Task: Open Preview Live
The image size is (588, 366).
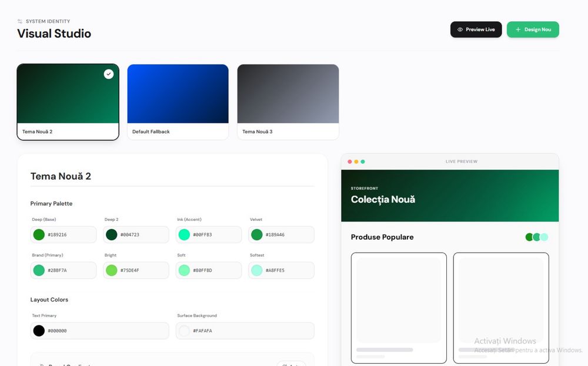Action: tap(476, 29)
